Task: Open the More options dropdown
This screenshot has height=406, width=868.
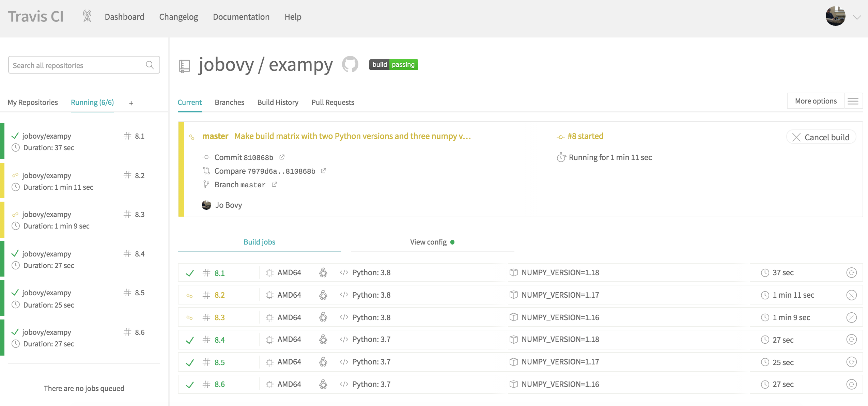Action: click(x=816, y=101)
